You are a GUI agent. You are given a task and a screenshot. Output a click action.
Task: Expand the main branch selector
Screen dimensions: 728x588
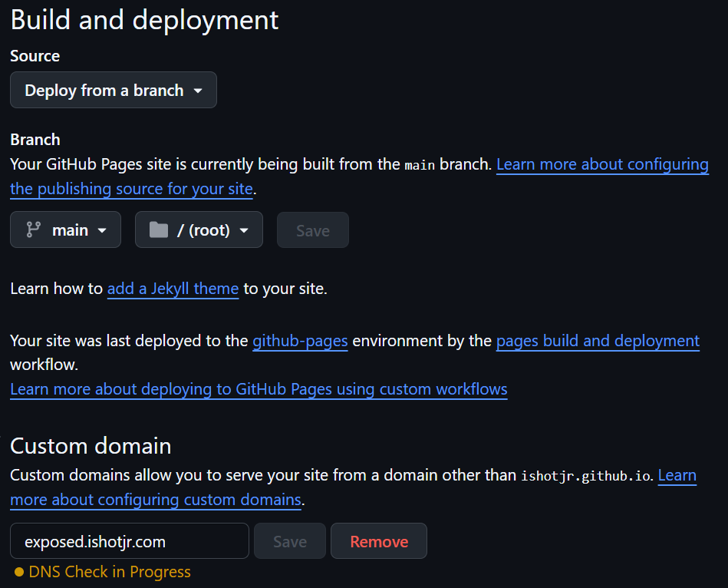click(66, 230)
